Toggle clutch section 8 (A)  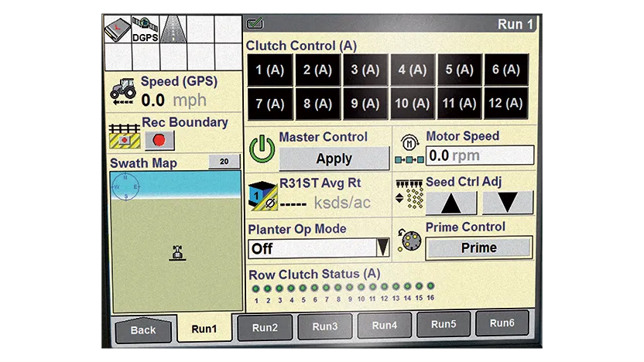317,104
